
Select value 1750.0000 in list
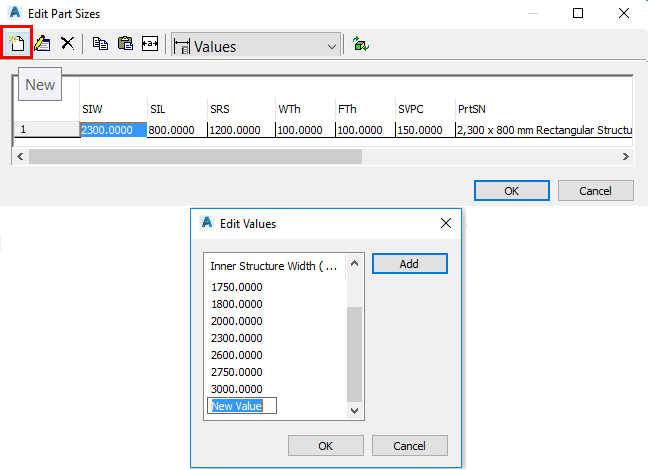pyautogui.click(x=237, y=287)
